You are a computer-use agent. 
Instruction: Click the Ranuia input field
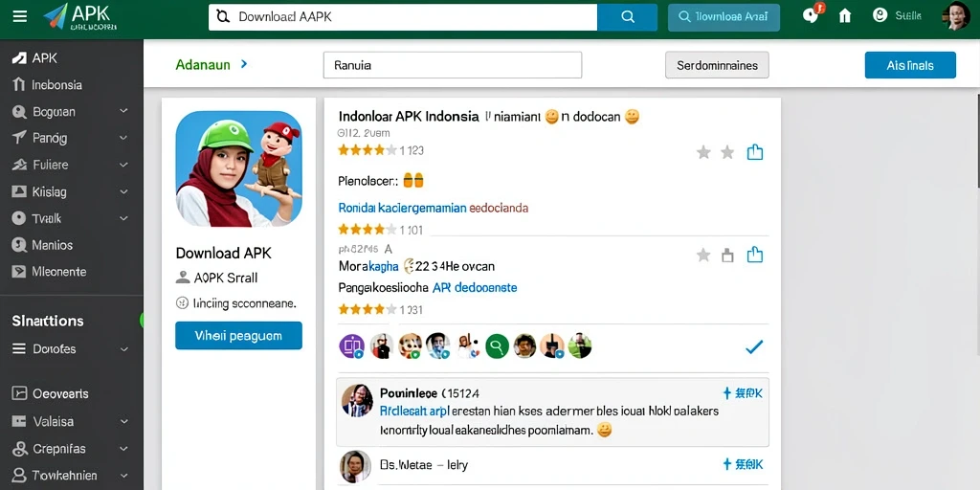[453, 65]
